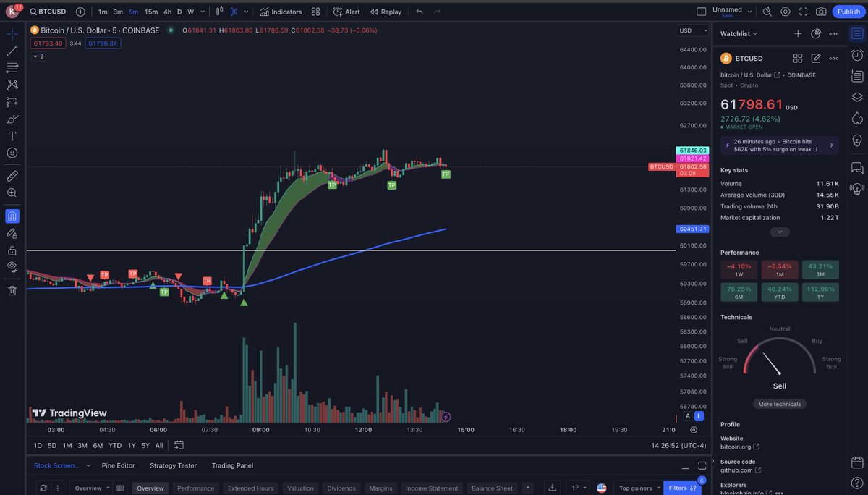This screenshot has width=868, height=495.
Task: Toggle lock all drawing tools
Action: pos(12,250)
